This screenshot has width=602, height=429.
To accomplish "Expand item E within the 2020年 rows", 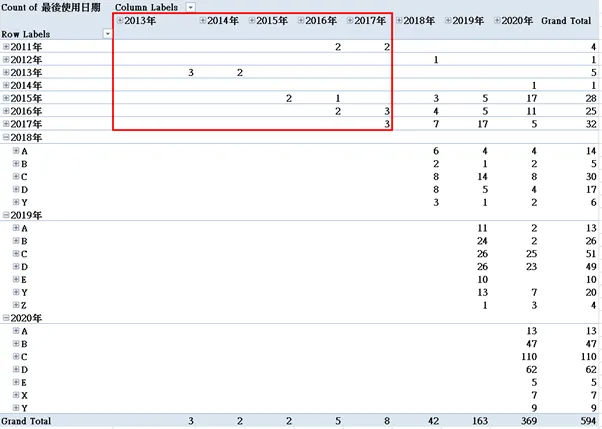I will coord(16,382).
